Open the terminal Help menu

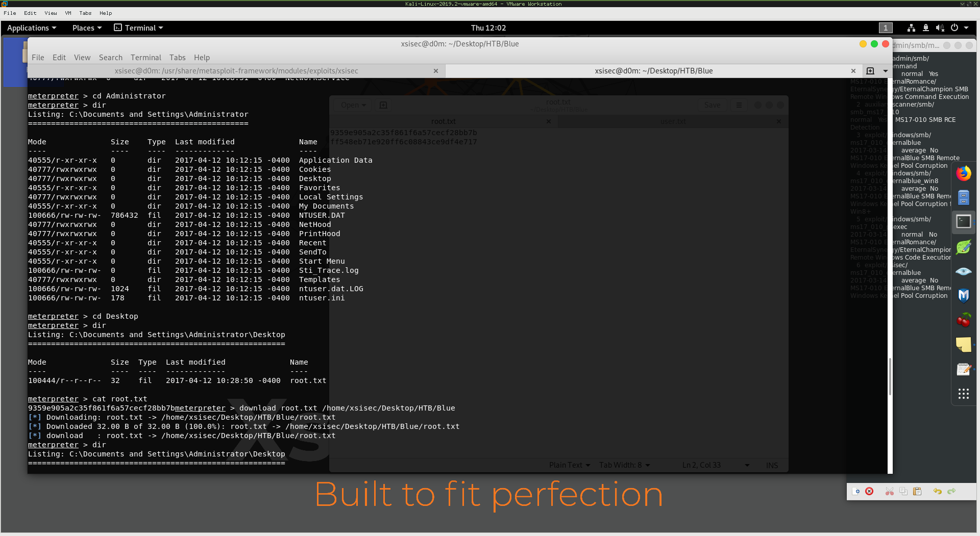pyautogui.click(x=202, y=58)
